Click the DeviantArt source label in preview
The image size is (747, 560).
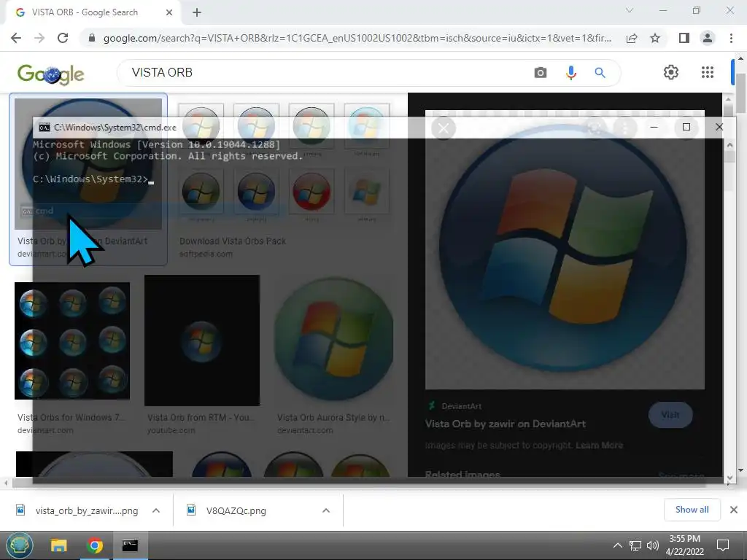[x=461, y=406]
